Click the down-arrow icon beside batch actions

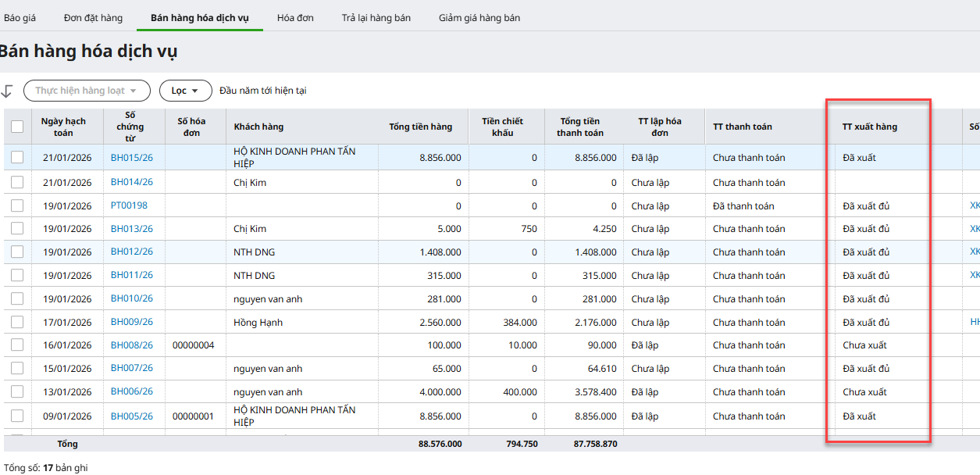pos(7,91)
